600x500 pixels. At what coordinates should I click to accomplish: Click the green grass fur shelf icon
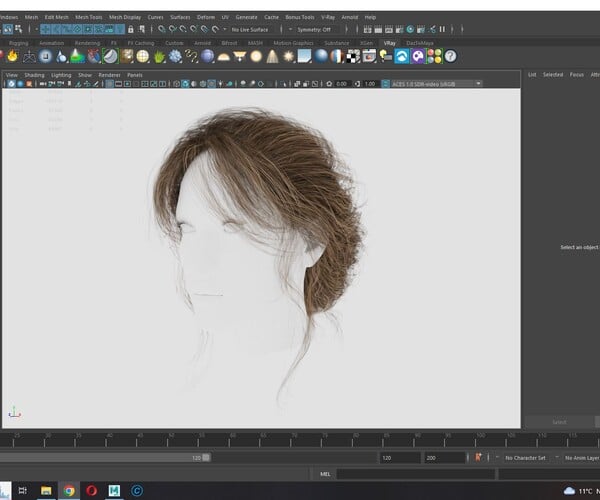pos(159,56)
